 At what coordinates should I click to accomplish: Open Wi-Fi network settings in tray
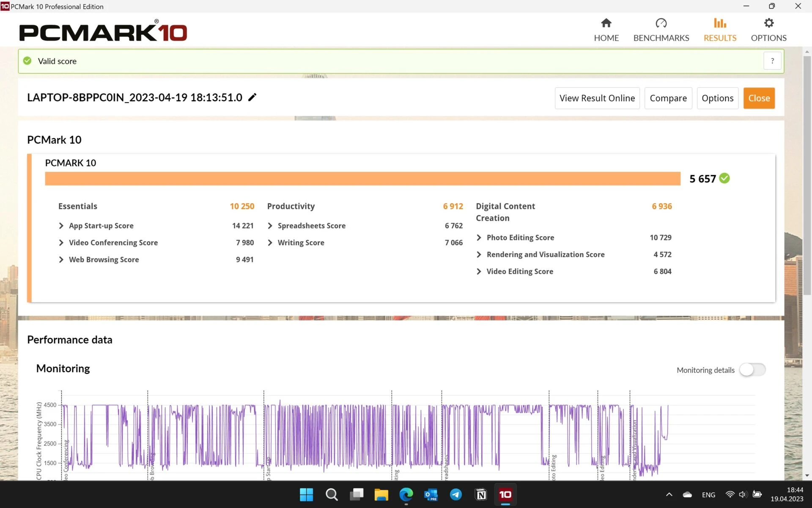pos(730,494)
